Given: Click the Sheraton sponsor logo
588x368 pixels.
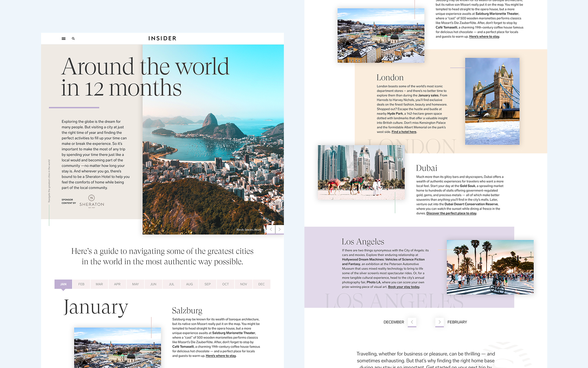Looking at the screenshot, I should (92, 201).
